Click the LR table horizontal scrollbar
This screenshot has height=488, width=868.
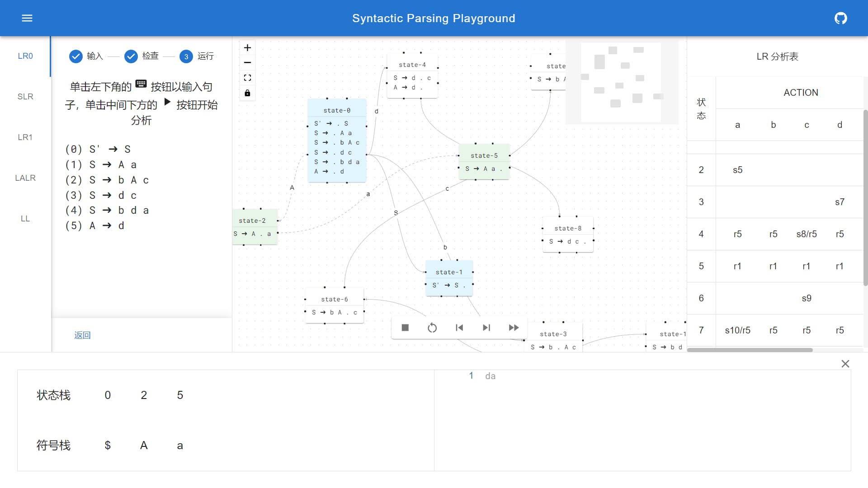750,350
